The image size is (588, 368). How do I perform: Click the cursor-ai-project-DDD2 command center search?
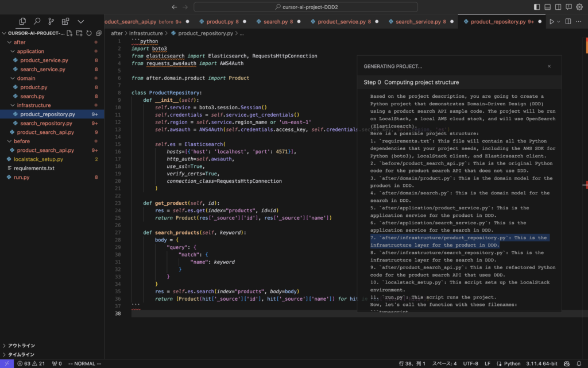(305, 7)
